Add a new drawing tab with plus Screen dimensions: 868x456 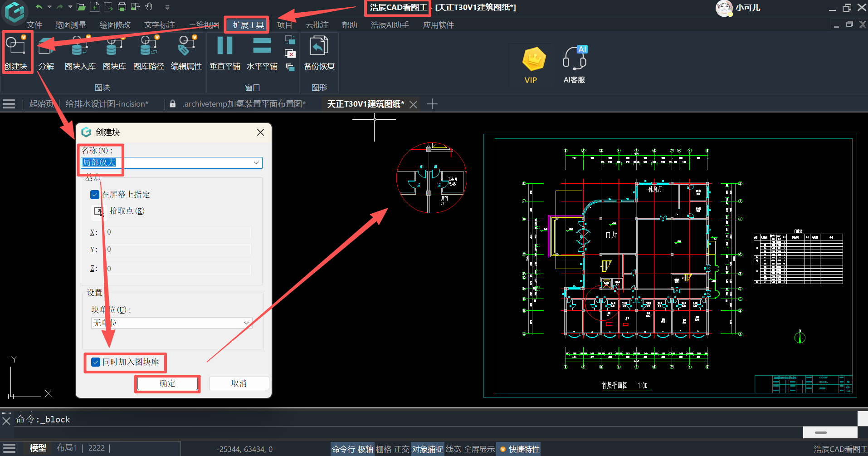432,104
